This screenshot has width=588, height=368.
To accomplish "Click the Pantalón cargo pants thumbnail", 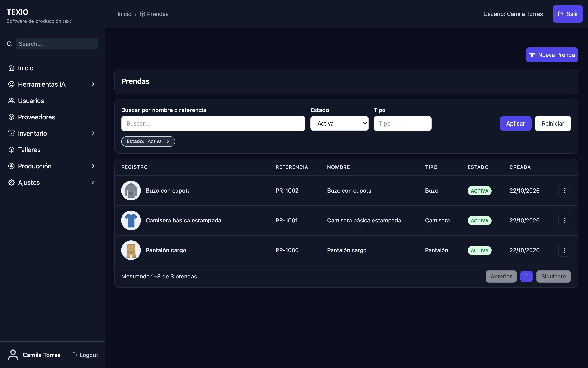I will pyautogui.click(x=131, y=250).
